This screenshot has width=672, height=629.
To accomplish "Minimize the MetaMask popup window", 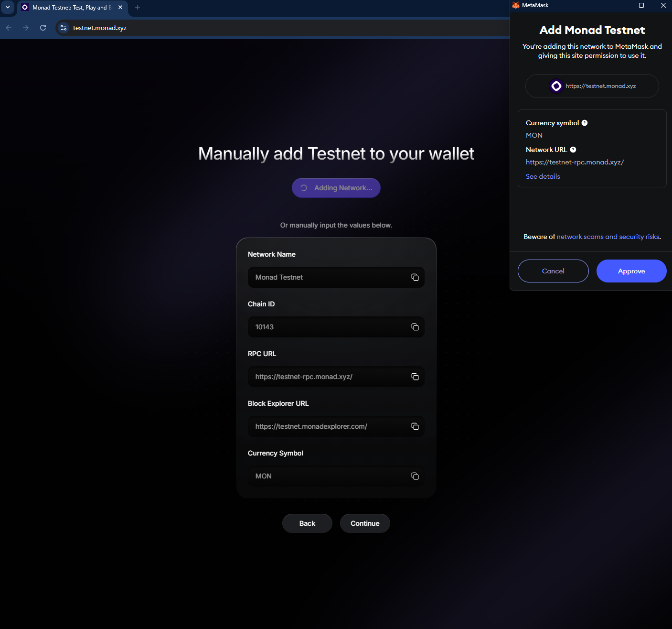I will point(619,5).
